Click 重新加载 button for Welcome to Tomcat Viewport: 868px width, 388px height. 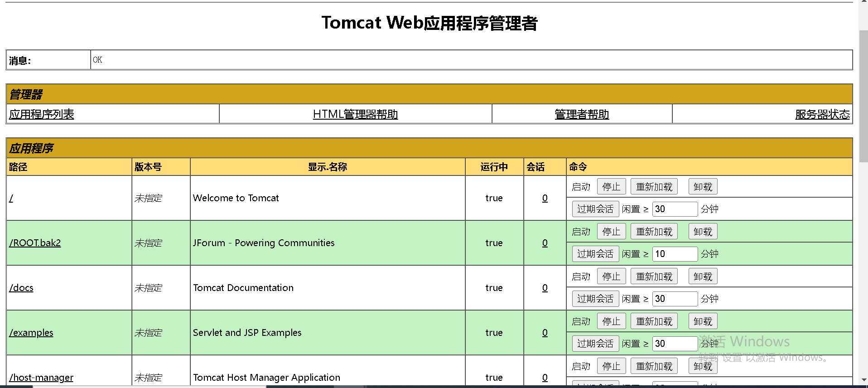click(654, 187)
